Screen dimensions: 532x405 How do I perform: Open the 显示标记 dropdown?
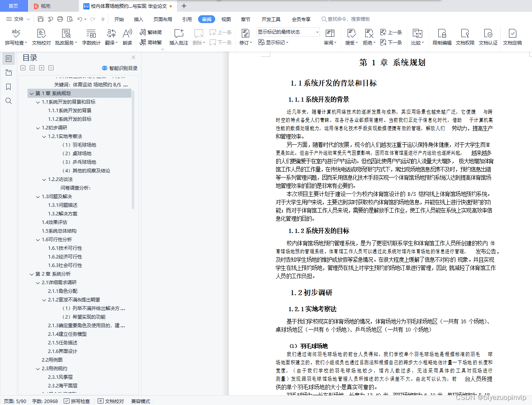click(x=273, y=42)
